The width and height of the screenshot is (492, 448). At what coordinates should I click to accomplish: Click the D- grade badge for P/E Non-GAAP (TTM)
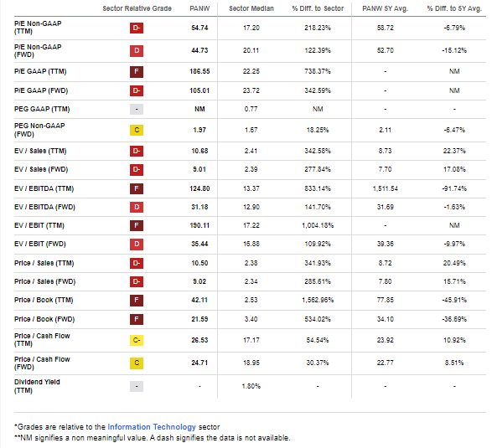[x=137, y=28]
